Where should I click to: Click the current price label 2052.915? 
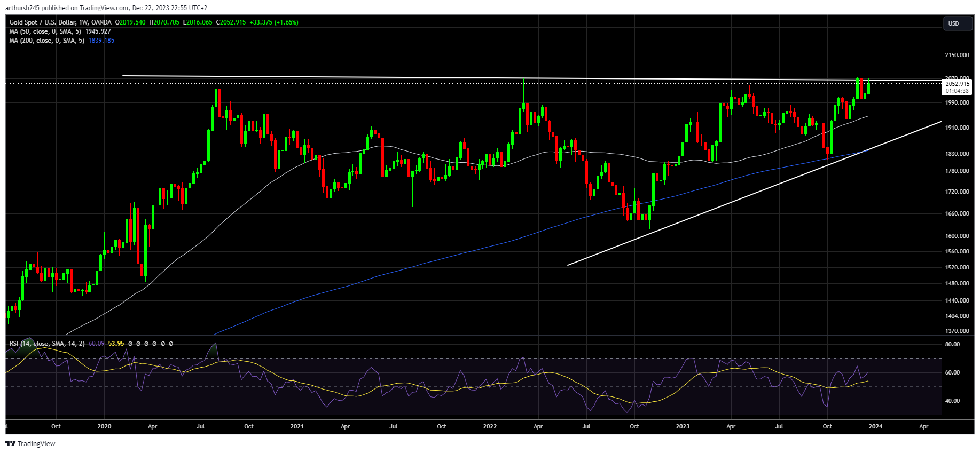pos(957,84)
